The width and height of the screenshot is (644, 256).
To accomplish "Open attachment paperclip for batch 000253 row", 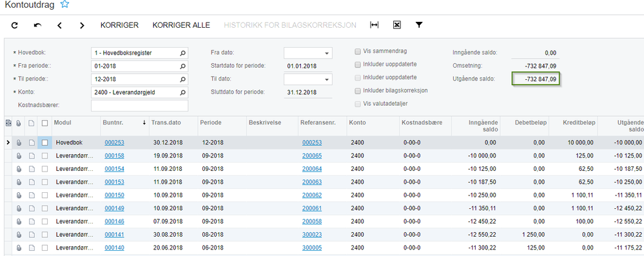I will coord(19,143).
